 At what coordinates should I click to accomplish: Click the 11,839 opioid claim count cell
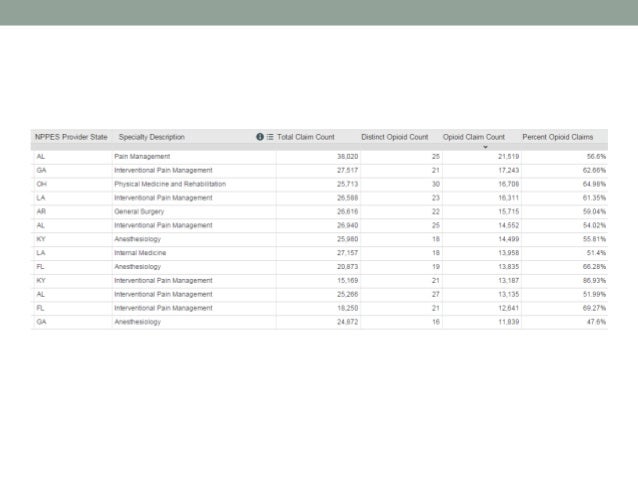coord(507,322)
